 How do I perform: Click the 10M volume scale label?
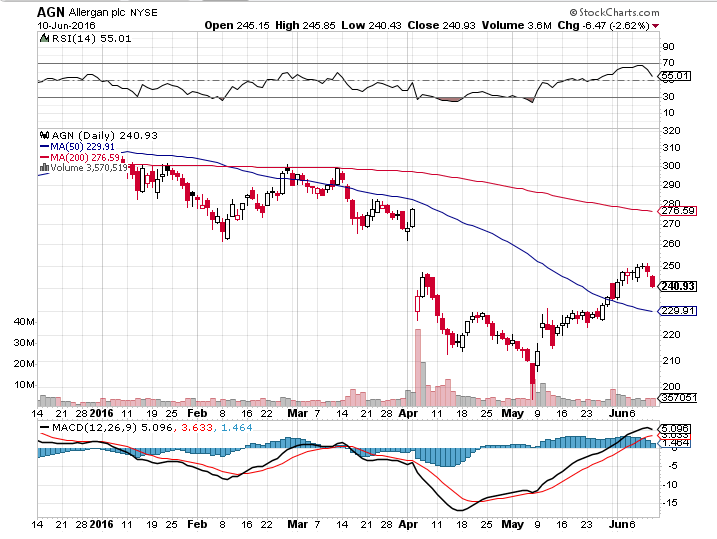click(x=24, y=384)
